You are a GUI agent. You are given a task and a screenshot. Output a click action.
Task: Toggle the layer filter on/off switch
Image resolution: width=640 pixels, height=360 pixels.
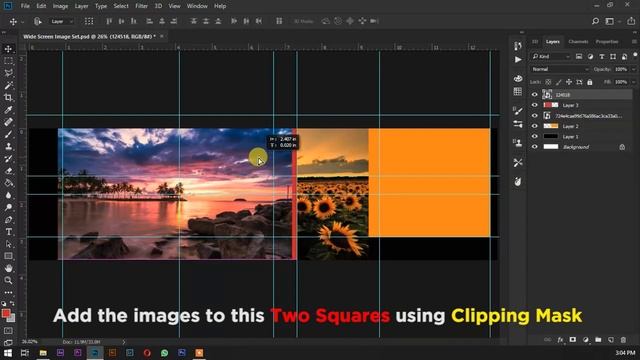tap(635, 54)
